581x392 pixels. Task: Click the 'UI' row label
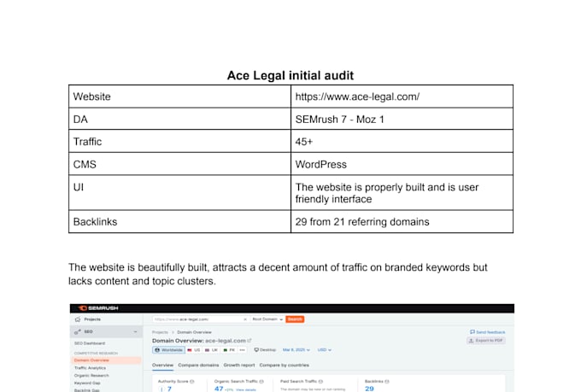point(79,187)
